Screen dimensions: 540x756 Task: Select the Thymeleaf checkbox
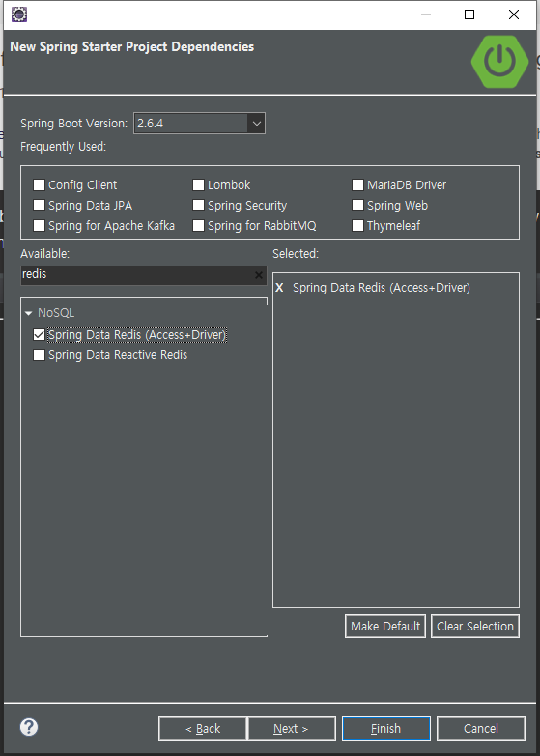[357, 226]
